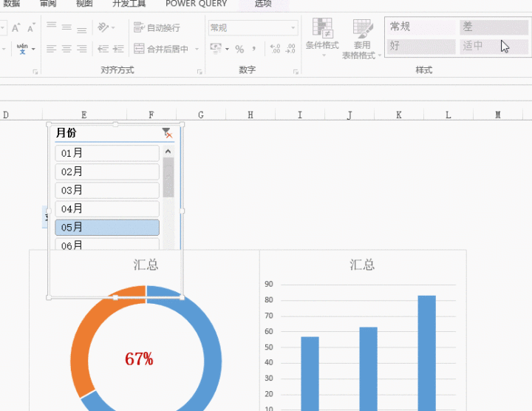Click the slicer scrollbar up arrow
This screenshot has width=532, height=411.
click(x=168, y=152)
